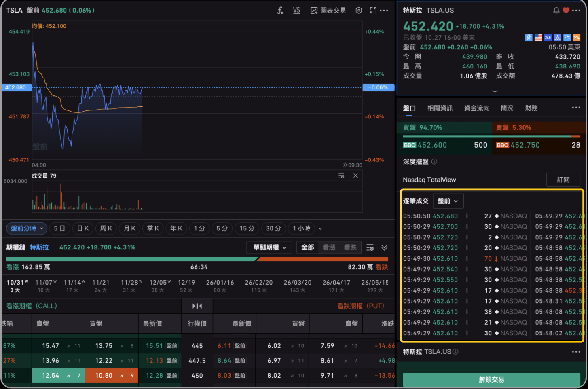Open the fx indicator formula icon
588x389 pixels.
click(x=280, y=11)
